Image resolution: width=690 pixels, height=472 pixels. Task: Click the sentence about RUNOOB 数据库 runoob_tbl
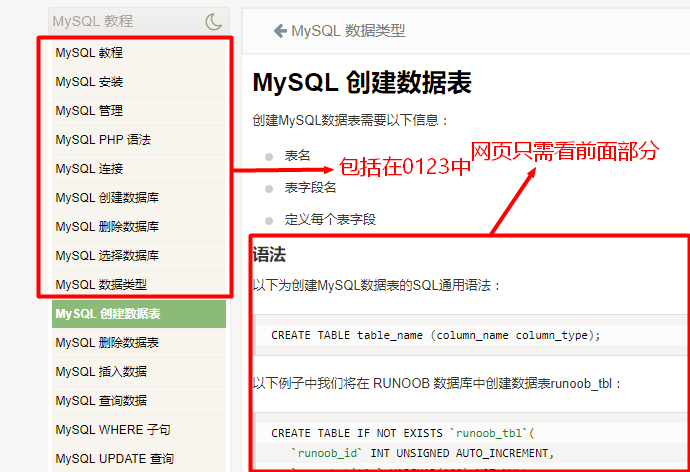point(437,384)
